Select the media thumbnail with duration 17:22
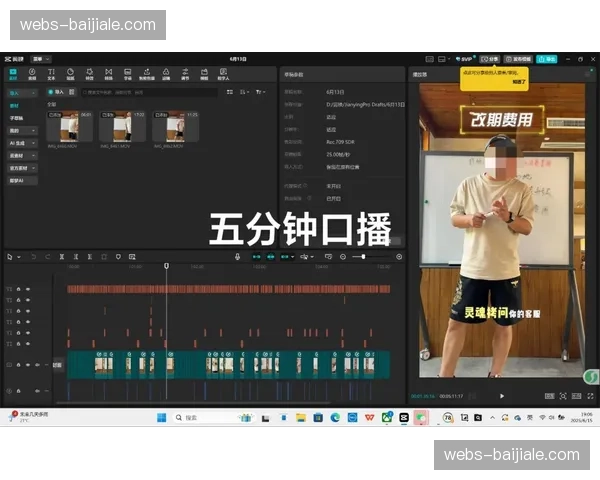The width and height of the screenshot is (600, 480). tap(122, 127)
